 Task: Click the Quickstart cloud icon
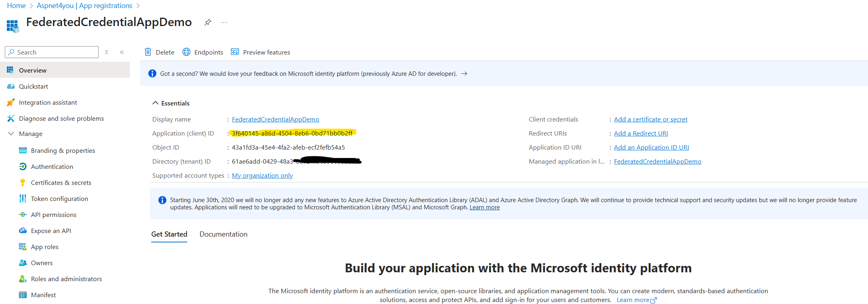click(10, 86)
